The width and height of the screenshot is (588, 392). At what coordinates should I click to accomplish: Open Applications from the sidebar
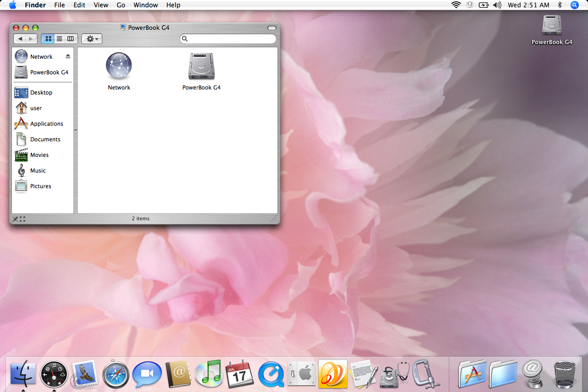point(39,123)
